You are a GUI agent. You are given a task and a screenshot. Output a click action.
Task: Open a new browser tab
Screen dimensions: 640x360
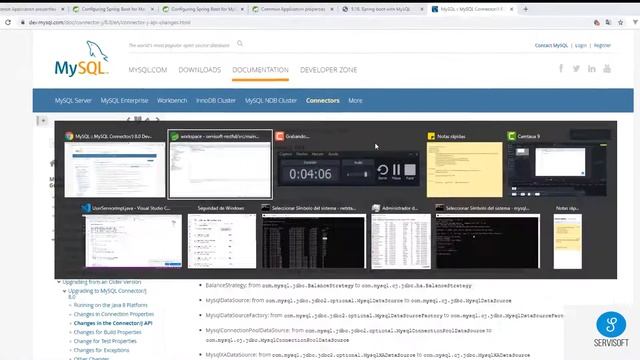point(525,9)
